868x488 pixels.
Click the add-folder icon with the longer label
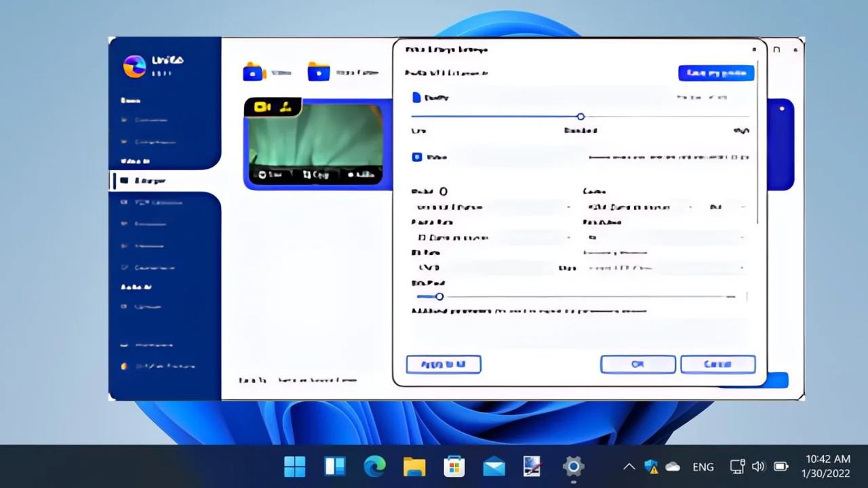(319, 72)
